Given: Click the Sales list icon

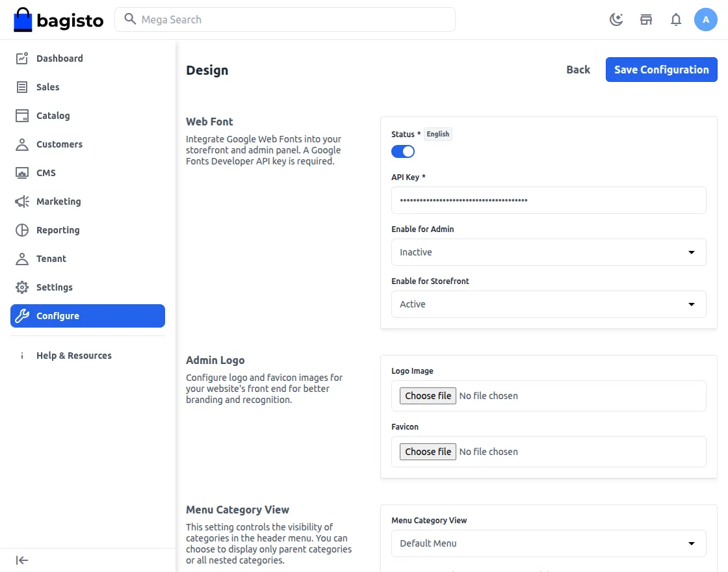Looking at the screenshot, I should coord(22,87).
